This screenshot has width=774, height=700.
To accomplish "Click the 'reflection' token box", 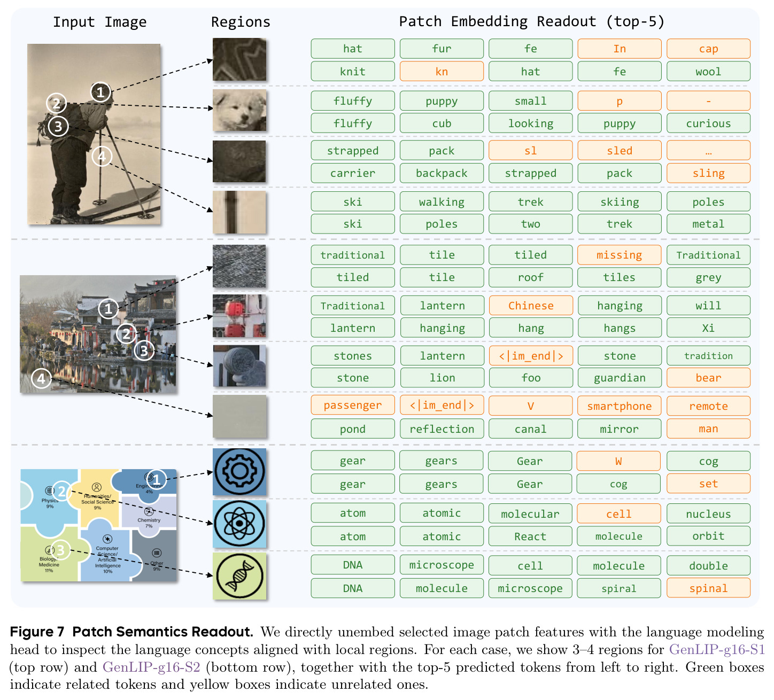I will [442, 429].
